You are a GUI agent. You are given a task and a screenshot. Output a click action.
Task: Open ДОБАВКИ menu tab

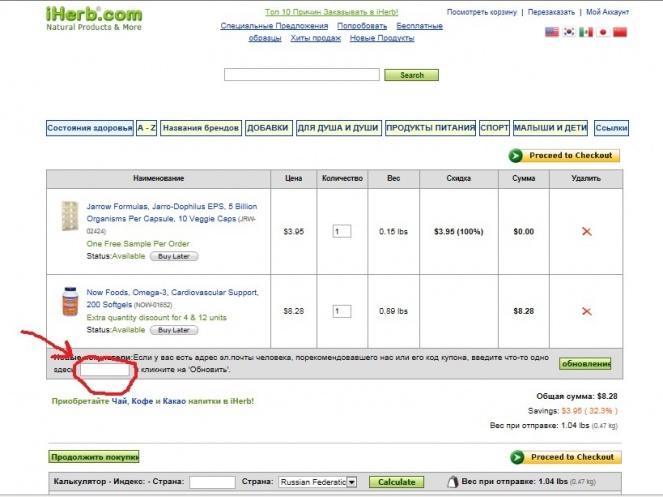coord(268,128)
